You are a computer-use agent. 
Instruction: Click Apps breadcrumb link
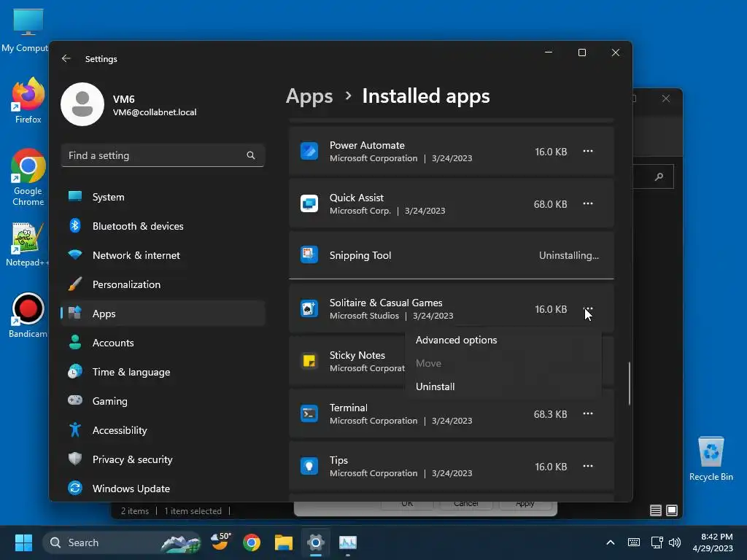(309, 96)
